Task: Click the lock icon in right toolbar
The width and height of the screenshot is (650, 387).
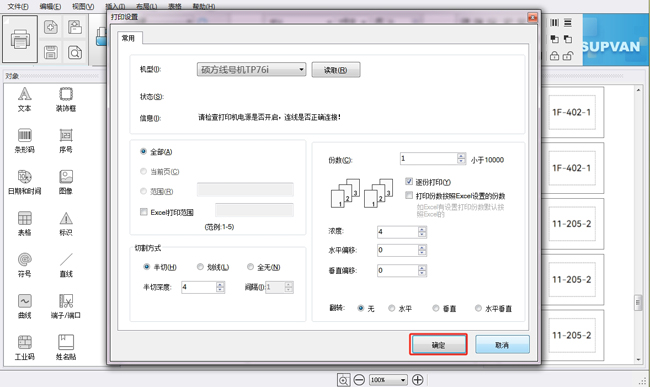Action: click(x=554, y=56)
